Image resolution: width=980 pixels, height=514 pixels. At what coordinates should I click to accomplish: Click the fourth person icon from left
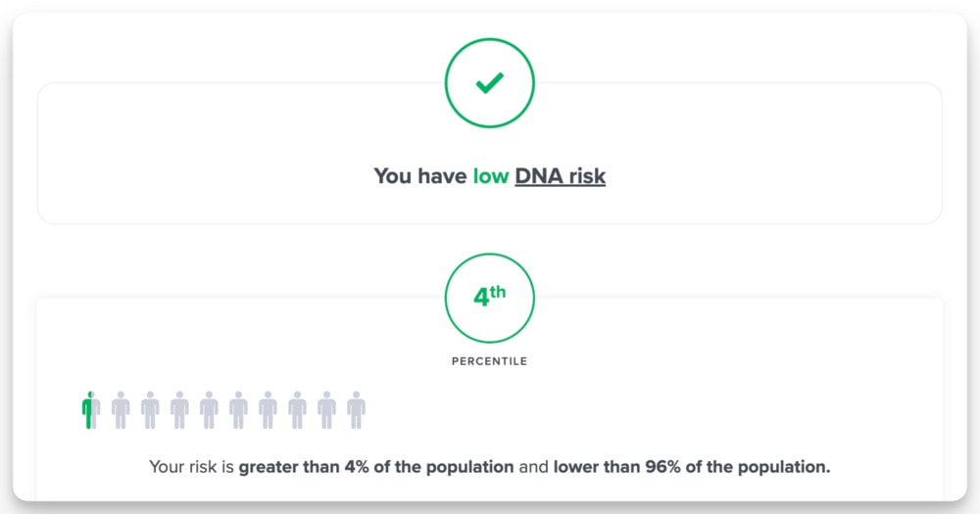tap(179, 409)
